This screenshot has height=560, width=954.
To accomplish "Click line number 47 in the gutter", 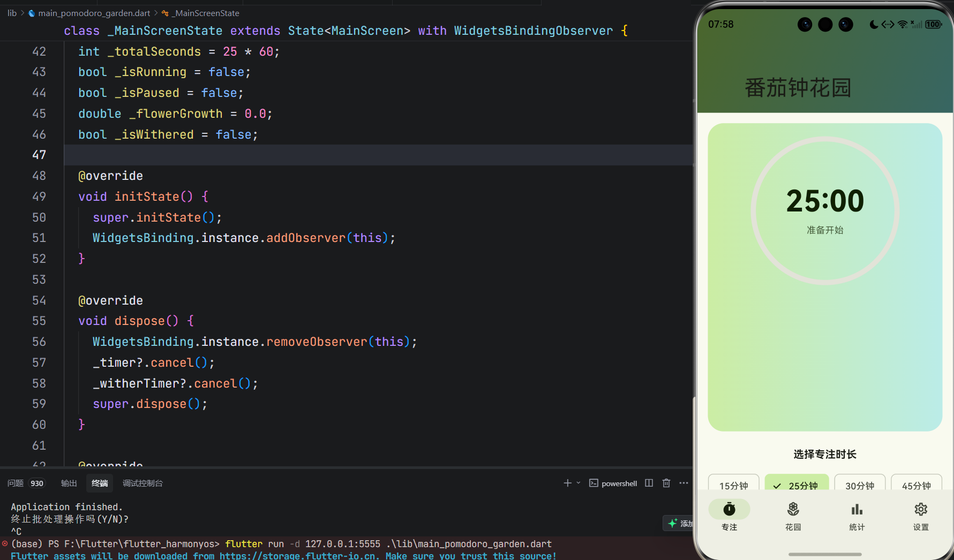I will point(39,155).
